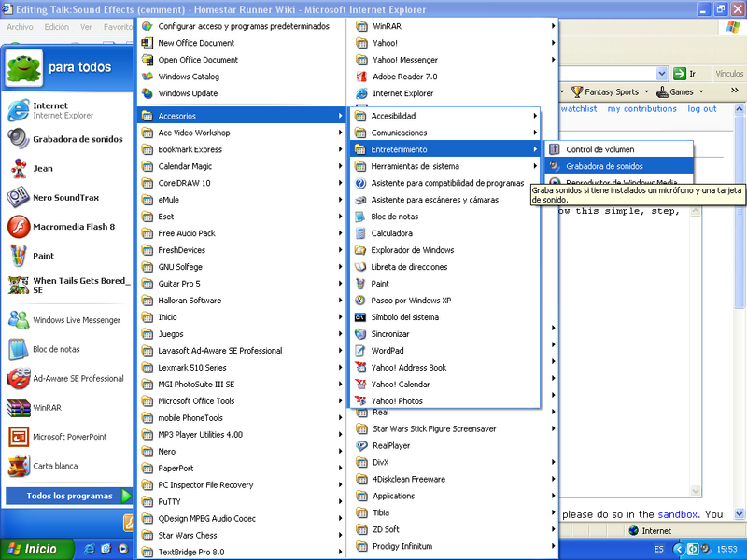Viewport: 747px width, 560px height.
Task: Open Star Wars Chess folder
Action: coord(241,535)
